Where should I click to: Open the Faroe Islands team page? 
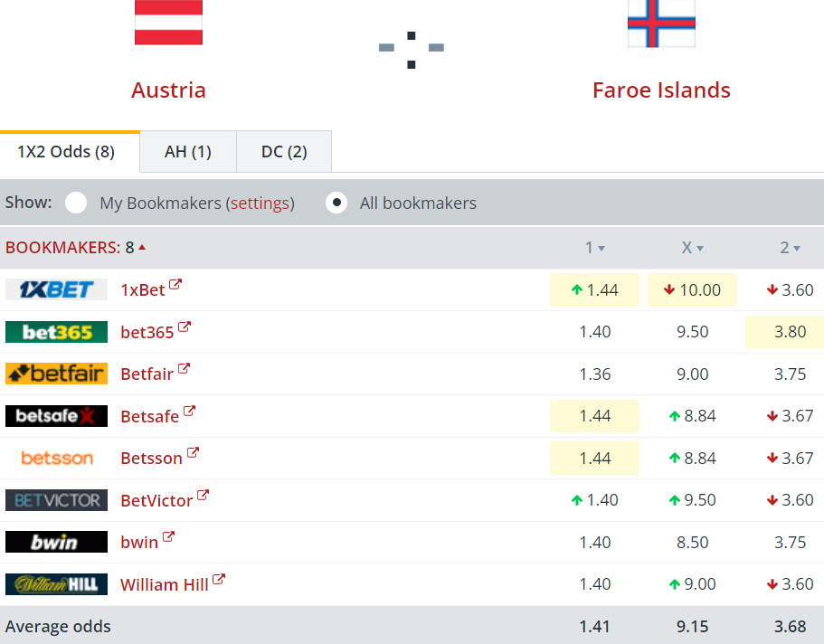tap(661, 90)
